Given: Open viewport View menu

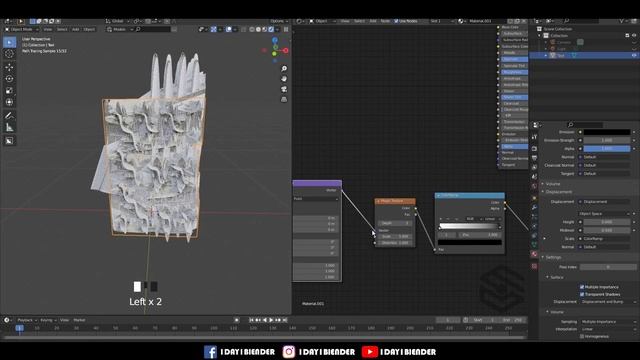Looking at the screenshot, I should (48, 29).
